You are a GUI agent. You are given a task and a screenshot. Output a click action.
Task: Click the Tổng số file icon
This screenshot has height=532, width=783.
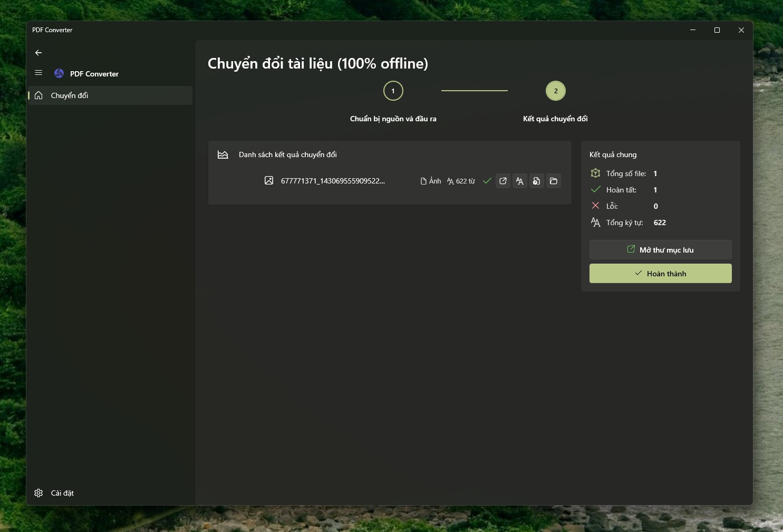coord(596,173)
